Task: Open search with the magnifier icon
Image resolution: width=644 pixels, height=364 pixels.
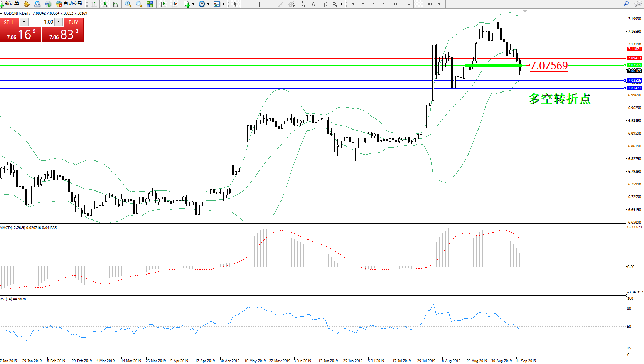Action: coord(626,4)
